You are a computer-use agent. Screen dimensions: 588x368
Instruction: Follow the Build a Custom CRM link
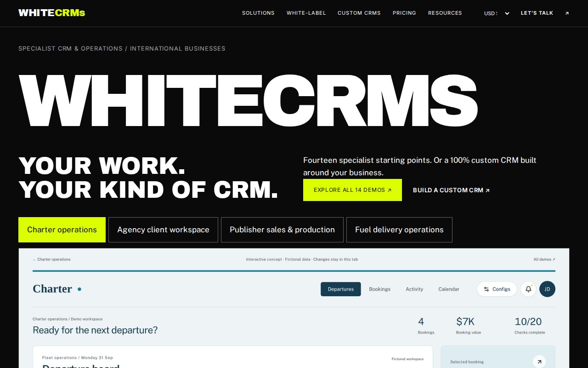(x=451, y=190)
